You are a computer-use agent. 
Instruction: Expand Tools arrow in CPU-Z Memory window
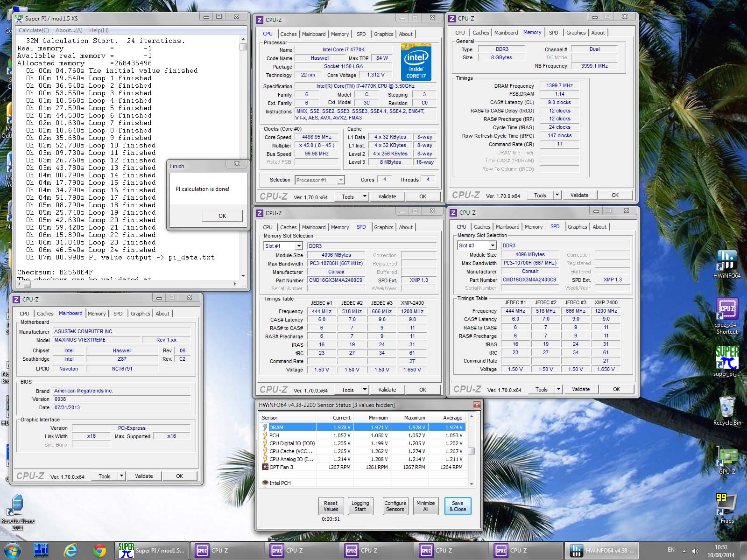pyautogui.click(x=557, y=195)
